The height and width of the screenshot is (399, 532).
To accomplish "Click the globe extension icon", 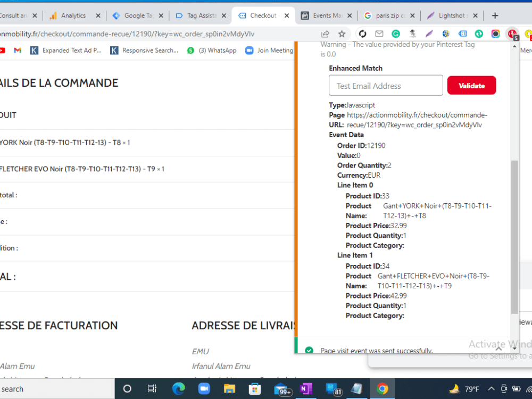I will [446, 34].
